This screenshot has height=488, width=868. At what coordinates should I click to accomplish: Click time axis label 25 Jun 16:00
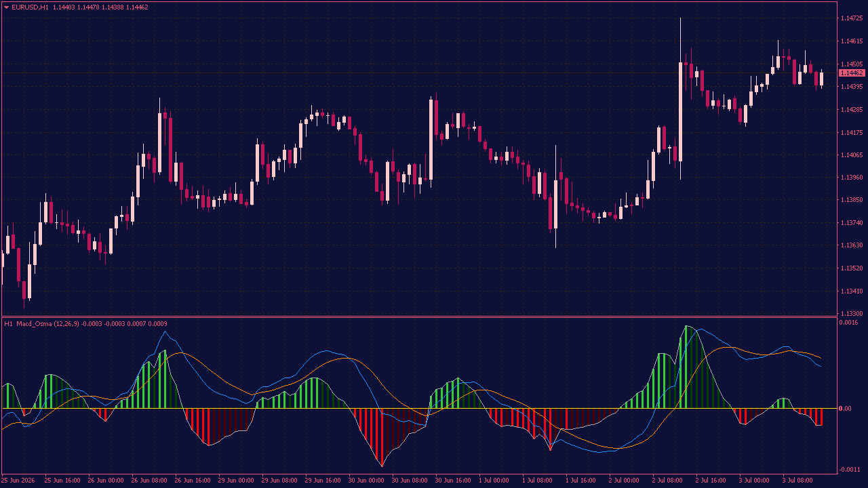click(x=62, y=481)
